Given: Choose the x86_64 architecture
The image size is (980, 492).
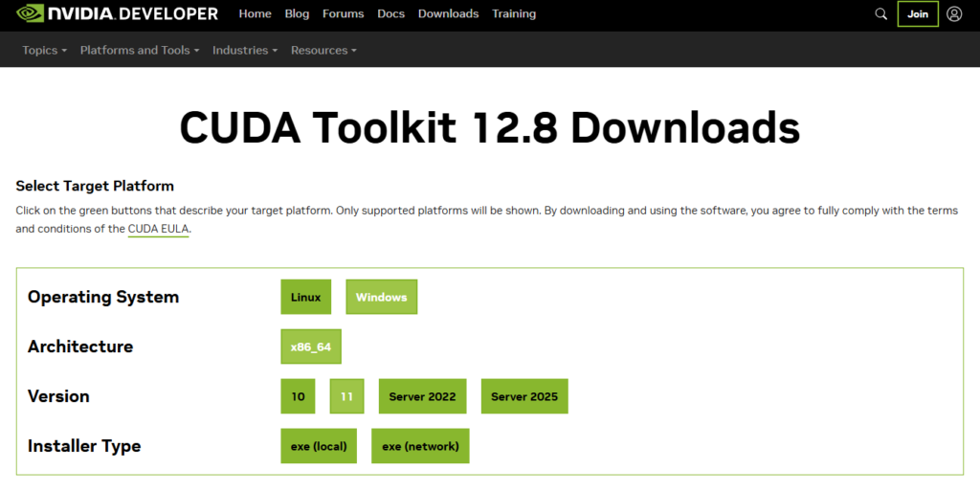Looking at the screenshot, I should 311,347.
